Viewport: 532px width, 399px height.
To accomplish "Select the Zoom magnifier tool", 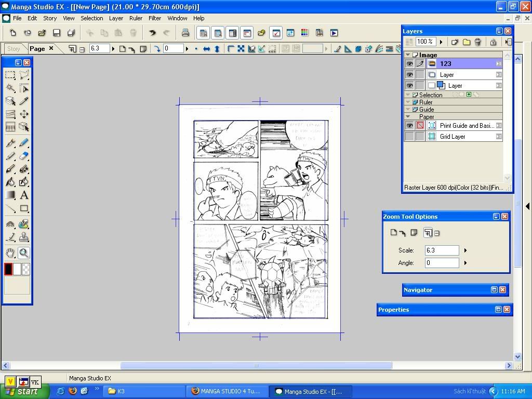I will click(x=24, y=253).
